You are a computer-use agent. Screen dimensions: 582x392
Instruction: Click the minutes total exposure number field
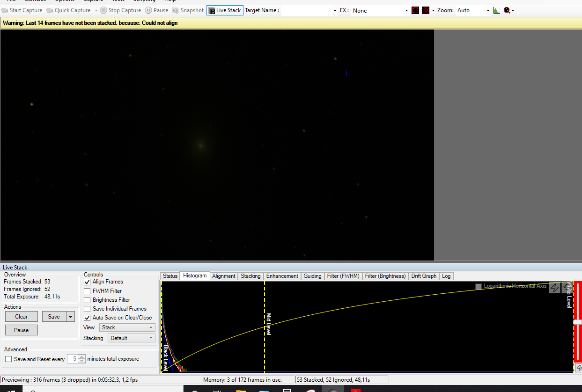(x=72, y=359)
